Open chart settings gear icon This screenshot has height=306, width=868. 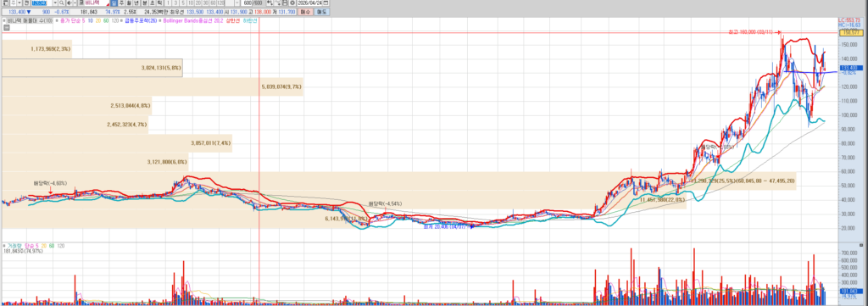292,3
